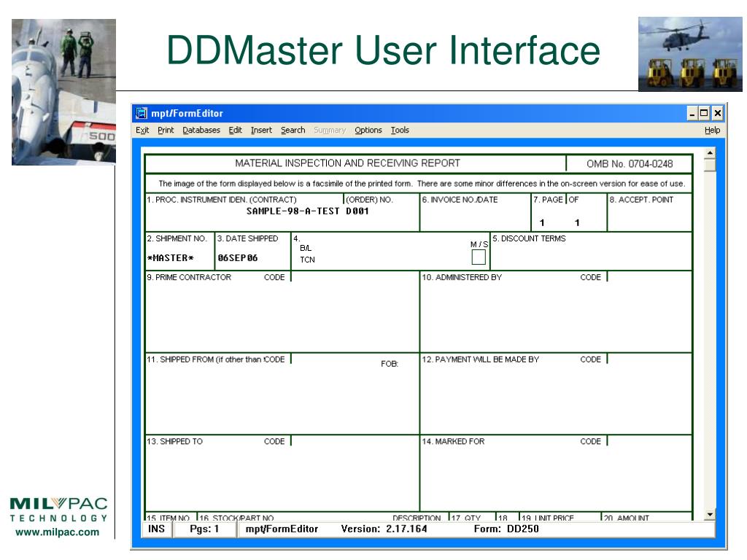Open the Tools menu
The image size is (747, 560).
click(400, 130)
